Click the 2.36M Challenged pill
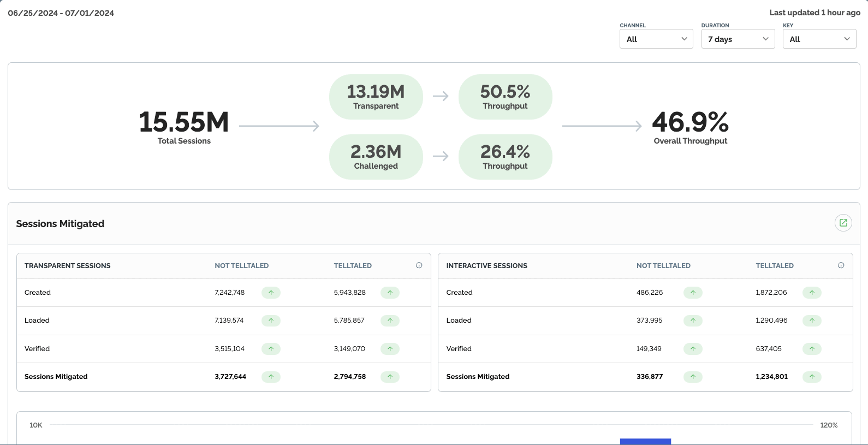Screen dimensions: 868x445 (376, 157)
